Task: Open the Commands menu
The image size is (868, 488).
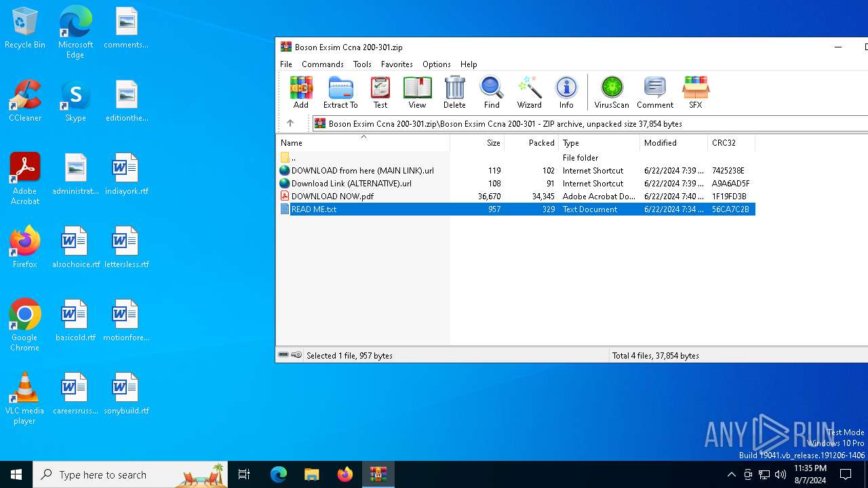Action: [x=323, y=64]
